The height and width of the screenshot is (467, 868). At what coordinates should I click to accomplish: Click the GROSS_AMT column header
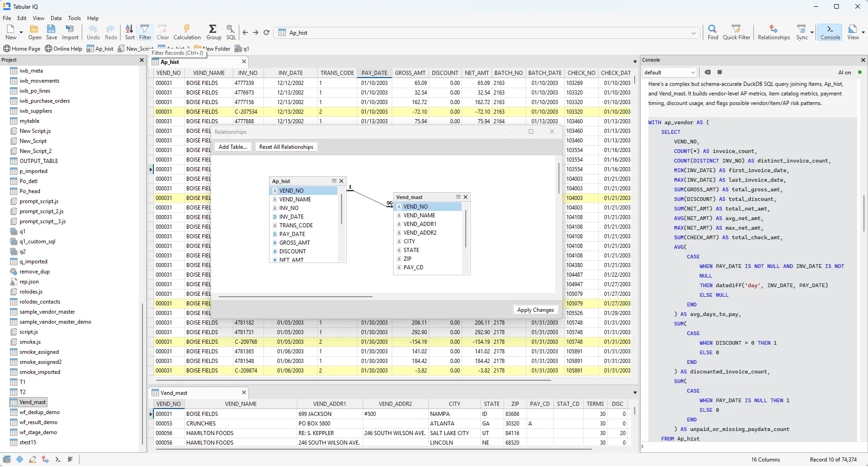(x=410, y=73)
